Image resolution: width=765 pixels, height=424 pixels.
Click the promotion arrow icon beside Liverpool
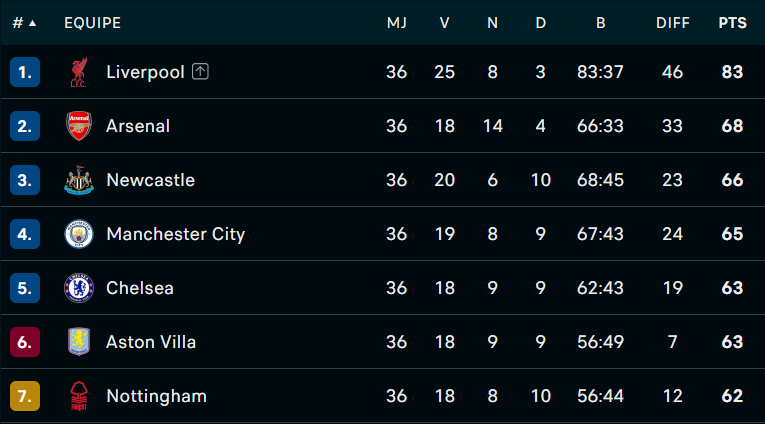[x=200, y=72]
